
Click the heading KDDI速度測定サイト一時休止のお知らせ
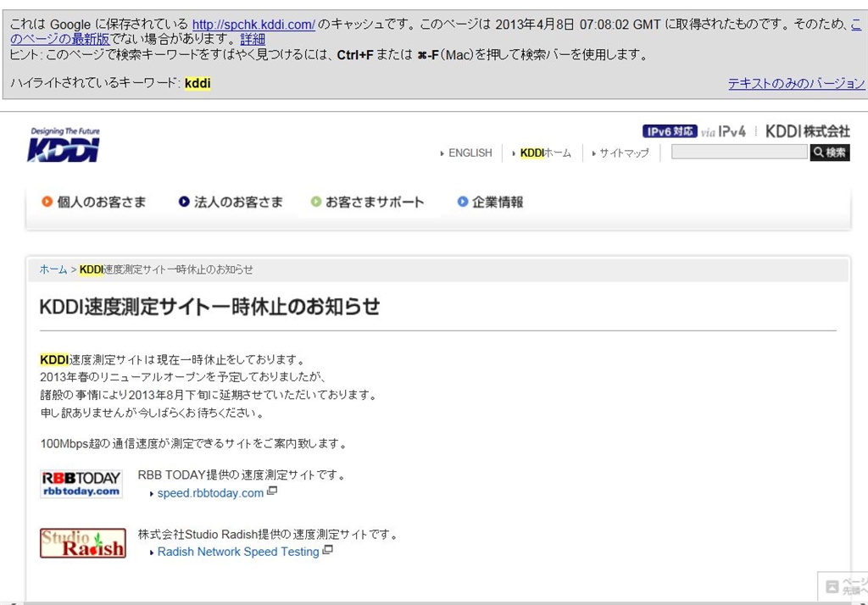point(210,307)
